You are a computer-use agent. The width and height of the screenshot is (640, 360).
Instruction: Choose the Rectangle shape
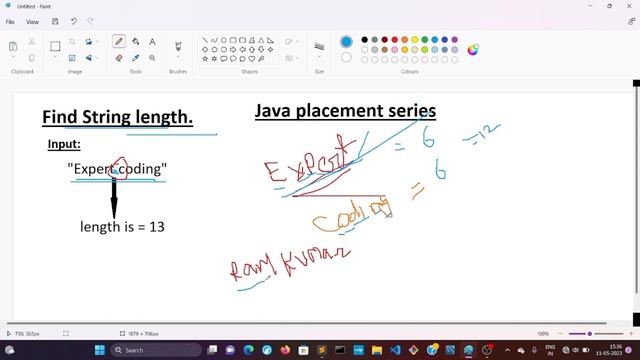[x=233, y=40]
